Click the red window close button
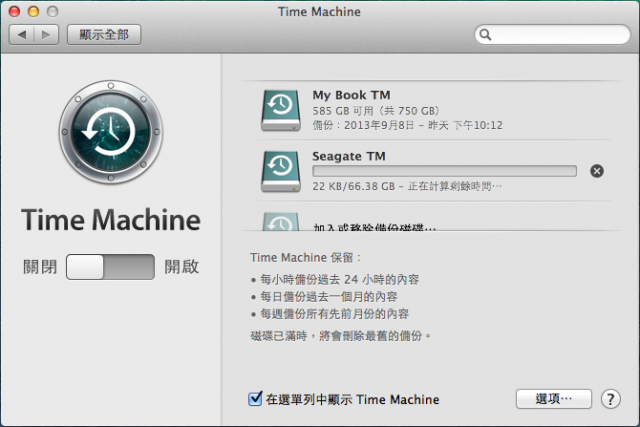The width and height of the screenshot is (640, 427). pyautogui.click(x=15, y=11)
